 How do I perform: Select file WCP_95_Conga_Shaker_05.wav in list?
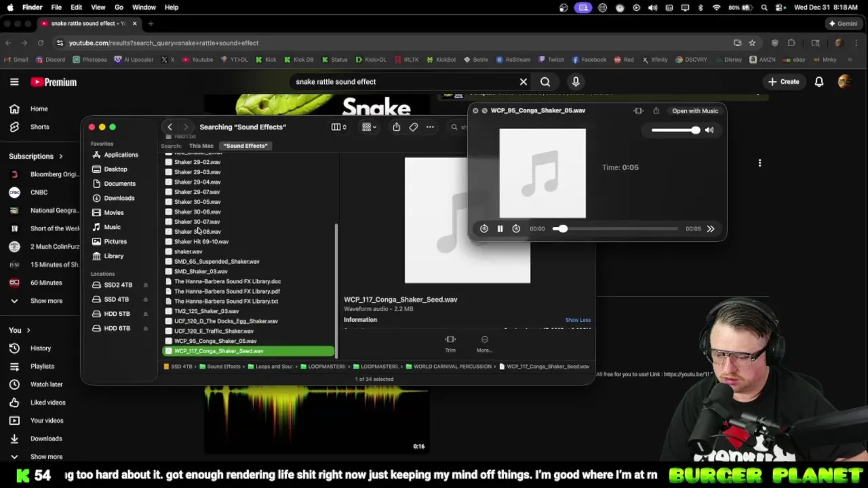coord(215,341)
